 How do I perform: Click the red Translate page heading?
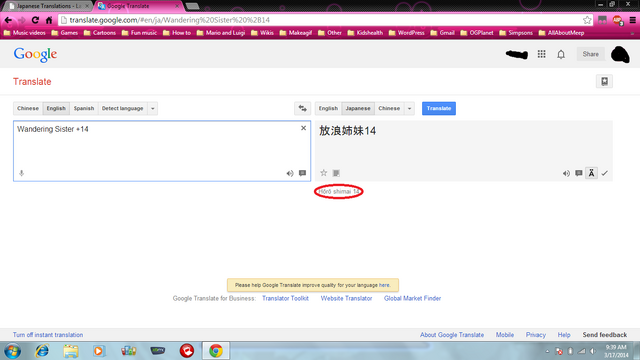tap(32, 82)
